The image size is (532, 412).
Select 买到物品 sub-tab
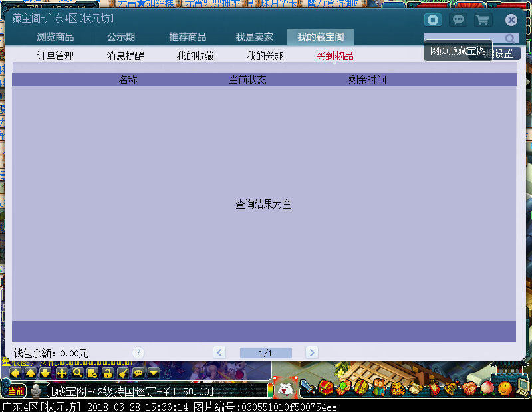click(x=335, y=56)
